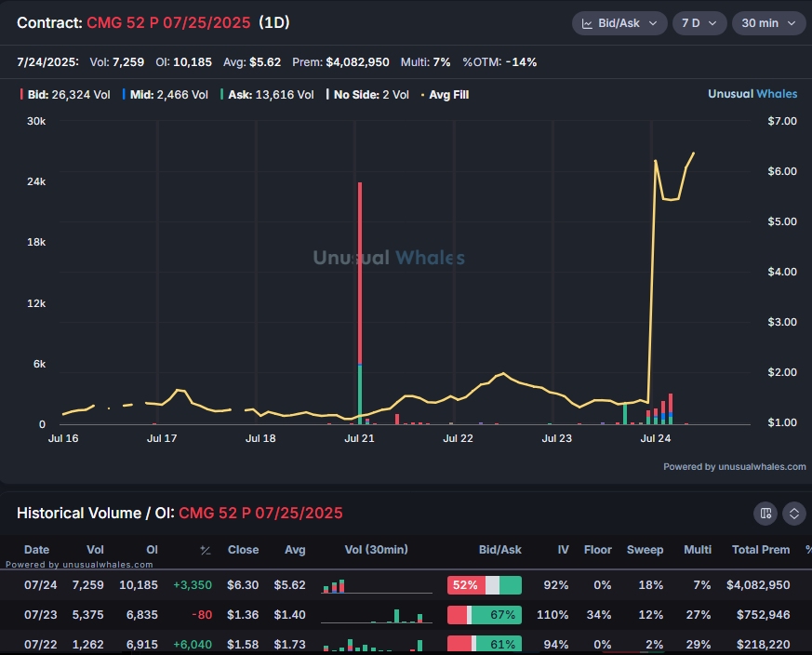The height and width of the screenshot is (655, 812).
Task: Click the 07/23 volume sparkline
Action: pyautogui.click(x=377, y=616)
